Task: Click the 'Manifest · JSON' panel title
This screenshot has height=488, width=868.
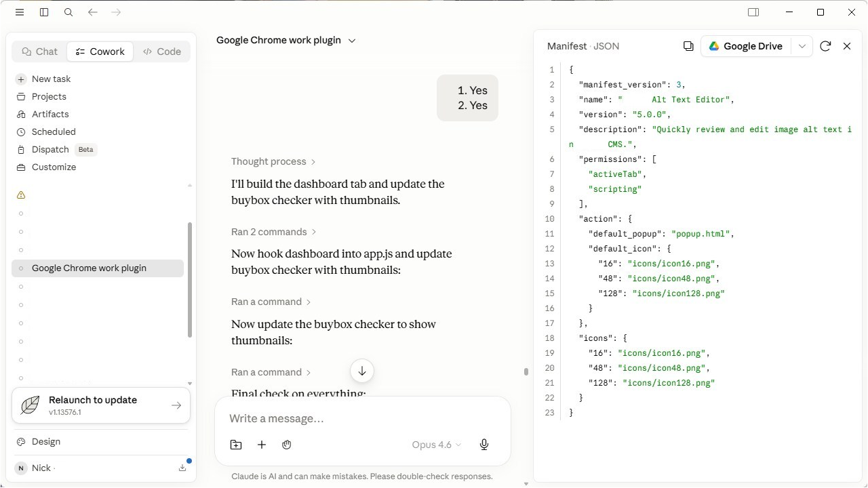Action: [x=583, y=46]
